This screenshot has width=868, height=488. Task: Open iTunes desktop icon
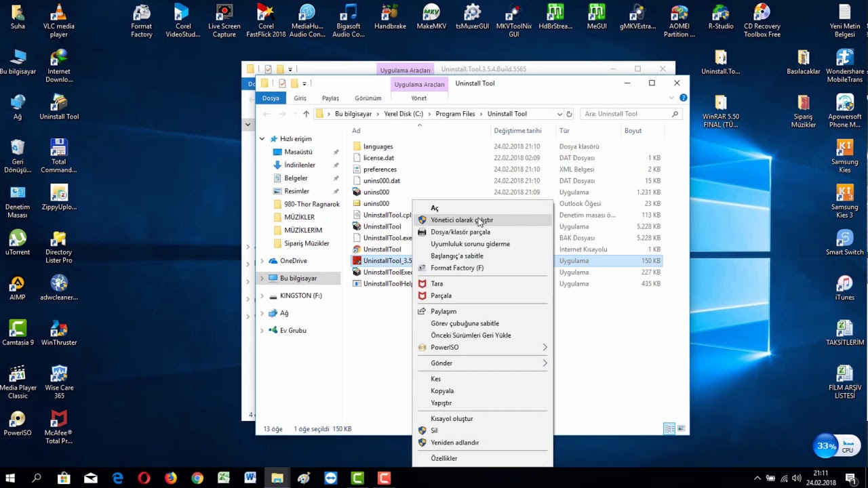pos(844,289)
